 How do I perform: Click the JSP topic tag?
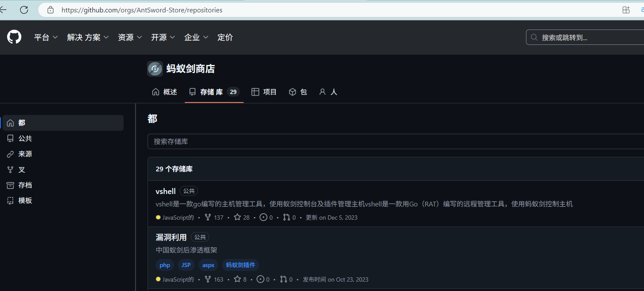[x=186, y=265]
